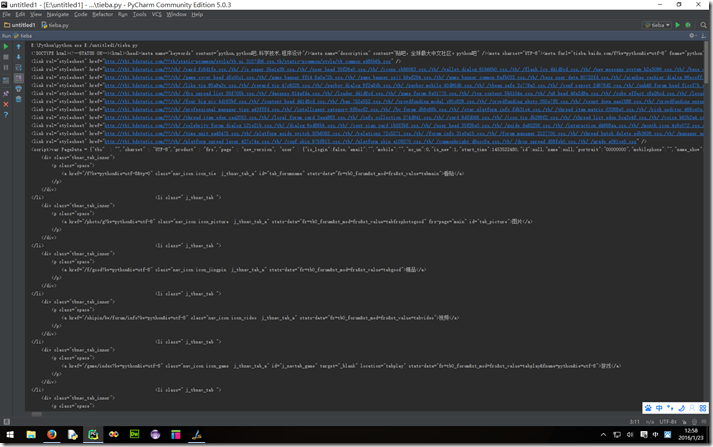
Task: Open first stylesheet link in console output
Action: (x=247, y=61)
